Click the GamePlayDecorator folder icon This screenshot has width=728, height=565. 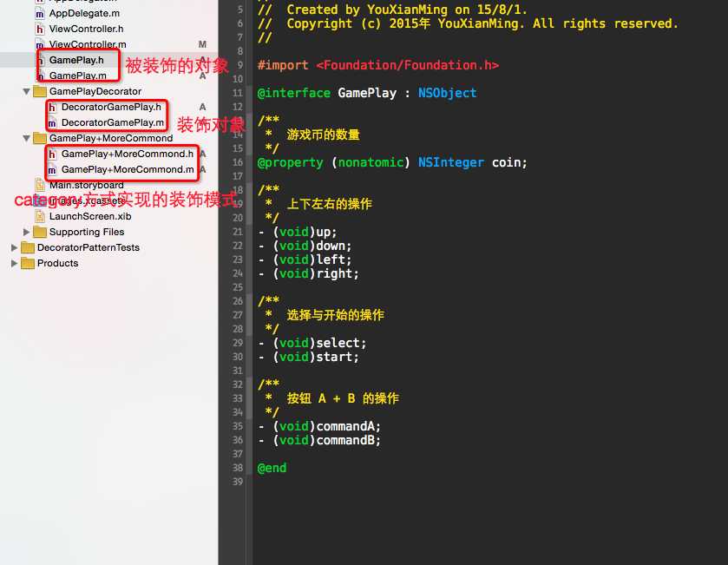(39, 91)
